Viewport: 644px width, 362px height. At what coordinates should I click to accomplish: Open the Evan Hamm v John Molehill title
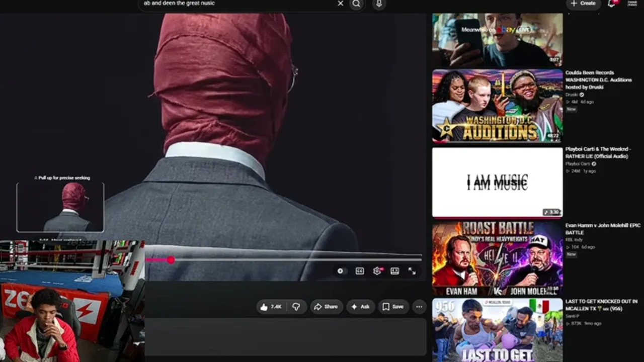click(x=603, y=229)
